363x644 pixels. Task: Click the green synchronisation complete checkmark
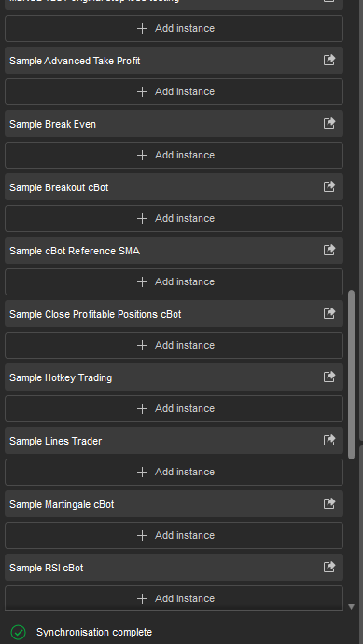[x=19, y=632]
